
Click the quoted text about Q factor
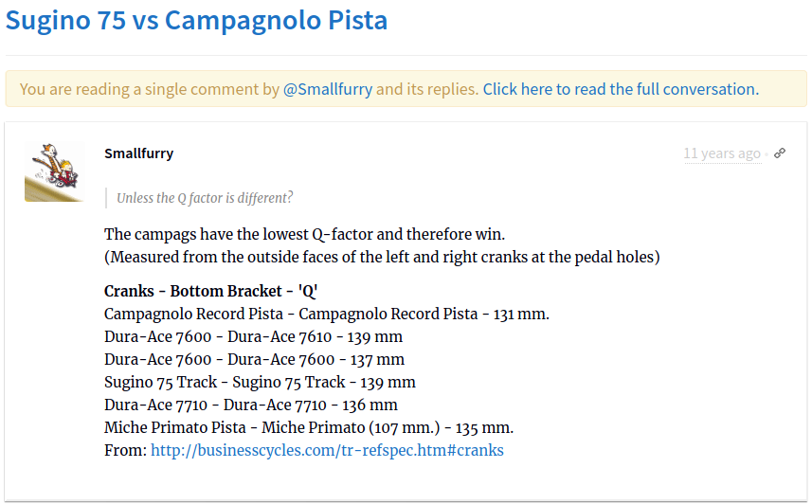pyautogui.click(x=205, y=198)
